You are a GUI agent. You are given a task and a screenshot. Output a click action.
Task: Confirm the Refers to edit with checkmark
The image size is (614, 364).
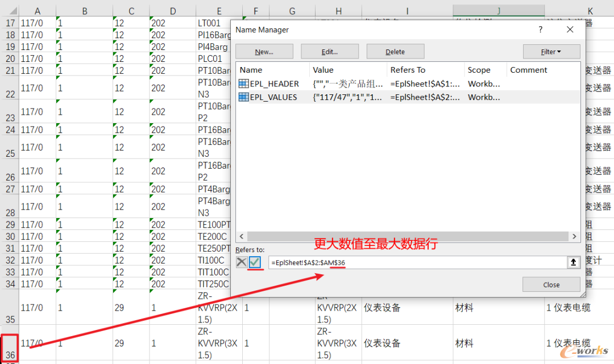[x=255, y=262]
